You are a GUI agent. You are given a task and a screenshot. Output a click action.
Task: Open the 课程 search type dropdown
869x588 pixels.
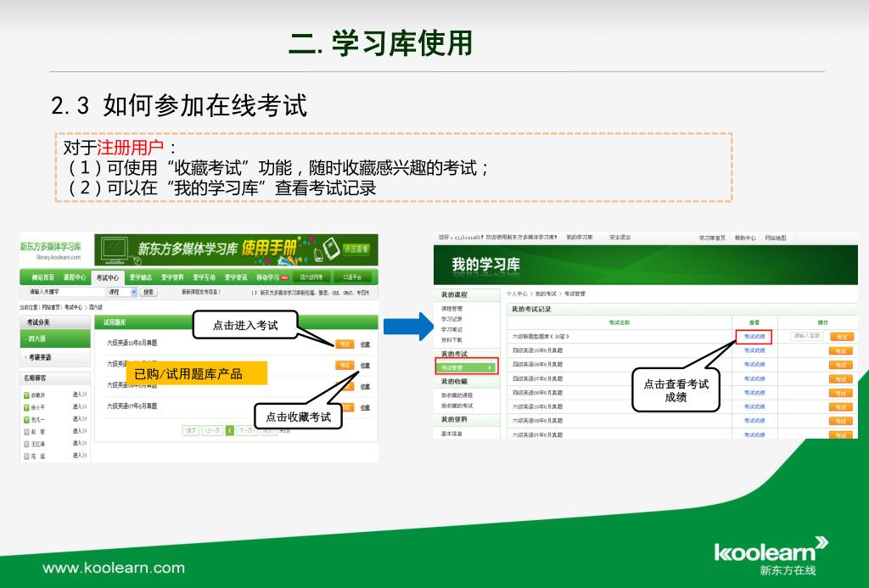pyautogui.click(x=122, y=292)
